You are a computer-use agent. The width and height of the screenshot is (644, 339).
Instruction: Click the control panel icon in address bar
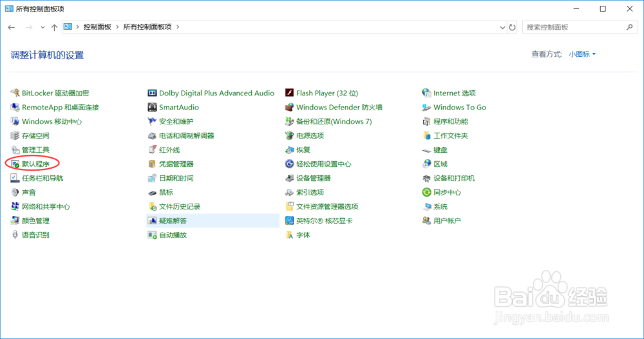point(68,27)
